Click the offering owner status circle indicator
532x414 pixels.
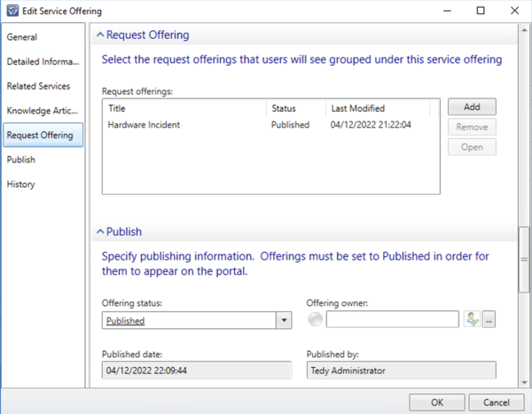(315, 319)
